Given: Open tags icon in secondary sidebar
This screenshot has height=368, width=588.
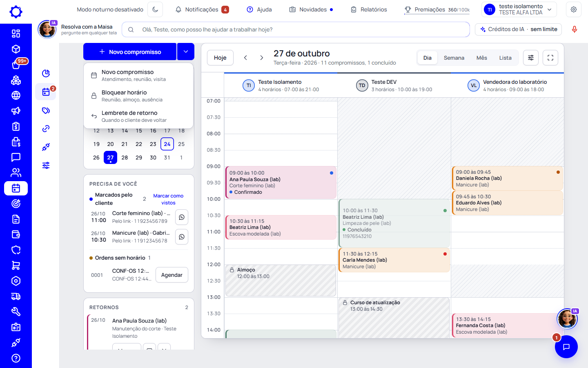Looking at the screenshot, I should [46, 110].
